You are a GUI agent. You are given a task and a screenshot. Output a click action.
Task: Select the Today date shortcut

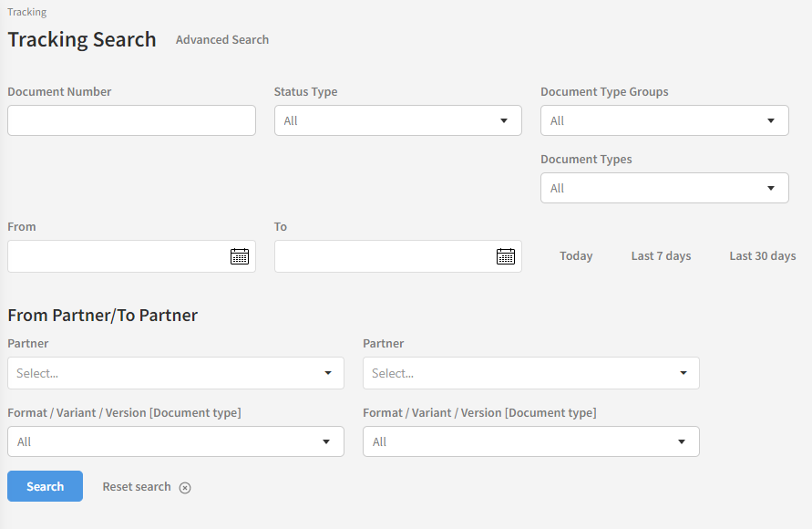coord(576,256)
